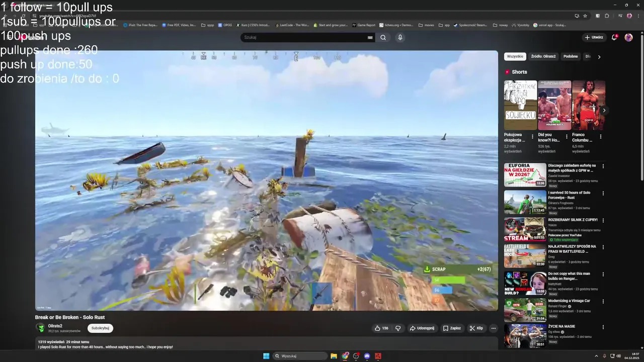Open Społeczność Steam bookmark

[470, 25]
